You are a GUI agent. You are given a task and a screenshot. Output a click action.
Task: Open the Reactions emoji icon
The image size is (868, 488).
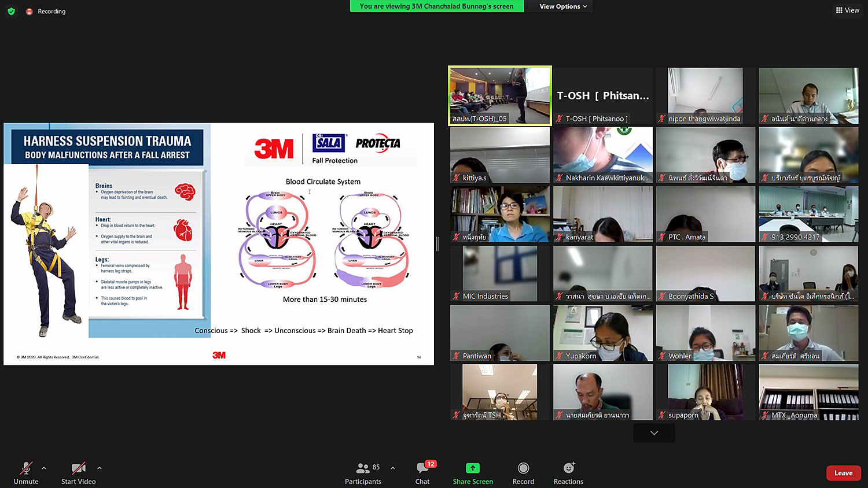point(568,468)
